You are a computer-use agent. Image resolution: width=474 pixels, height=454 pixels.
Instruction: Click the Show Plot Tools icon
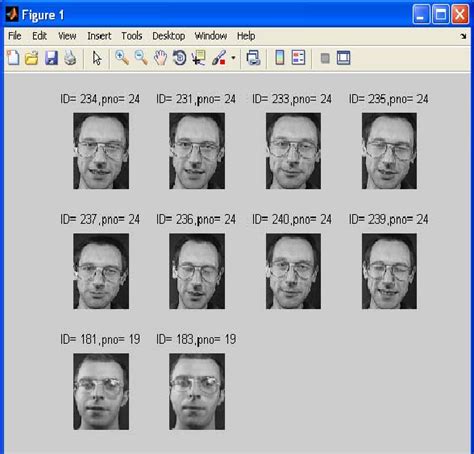point(343,58)
